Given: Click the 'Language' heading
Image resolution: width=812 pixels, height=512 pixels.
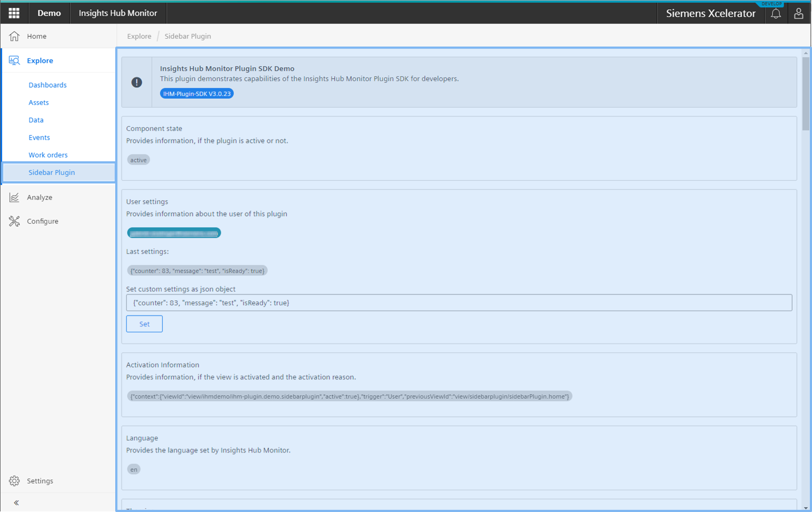Looking at the screenshot, I should 142,438.
